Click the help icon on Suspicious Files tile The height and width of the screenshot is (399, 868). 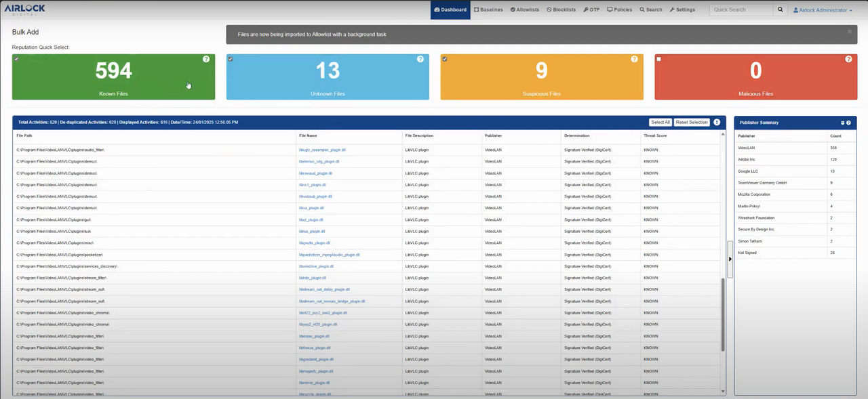tap(635, 60)
